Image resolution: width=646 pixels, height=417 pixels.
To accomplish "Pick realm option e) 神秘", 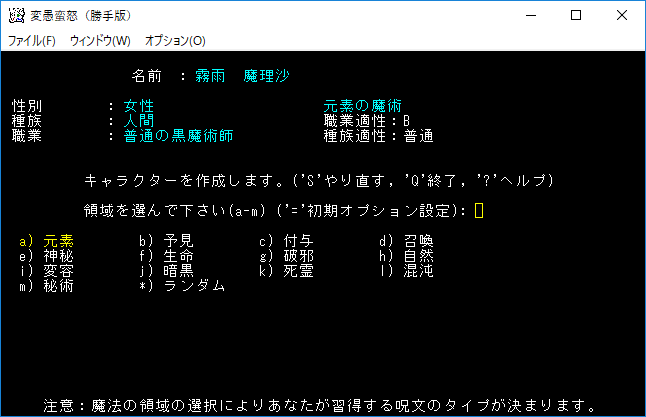I will coord(45,256).
